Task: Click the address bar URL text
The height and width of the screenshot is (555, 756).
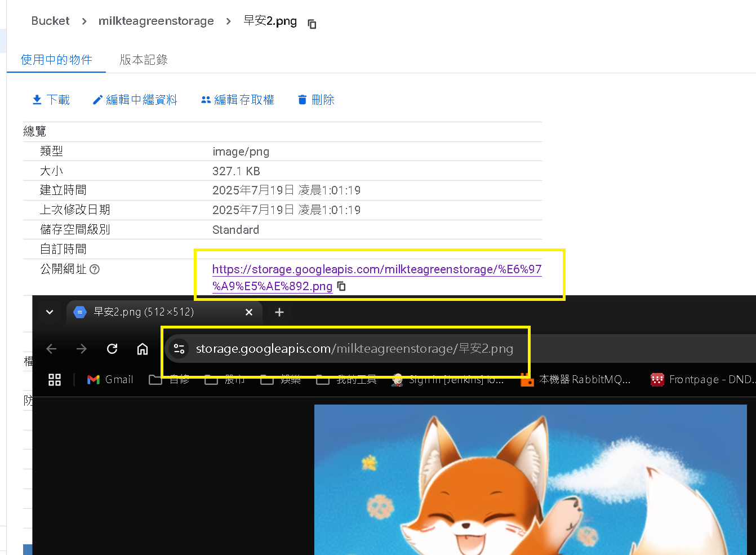Action: (354, 349)
